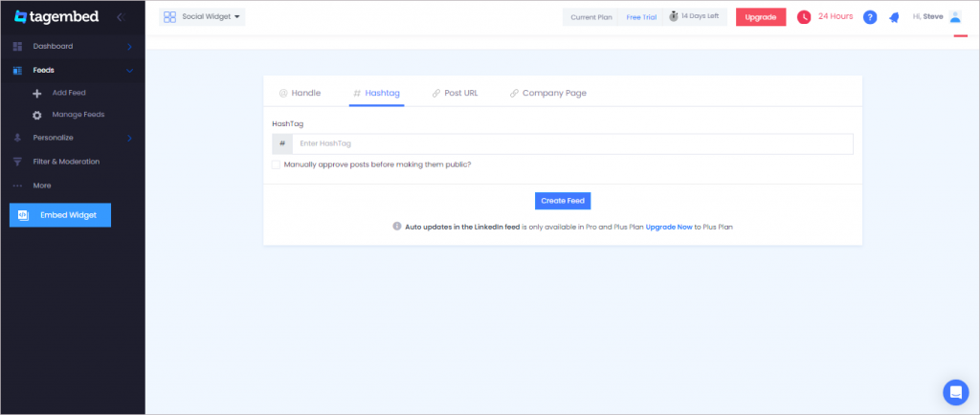Viewport: 980px width, 415px height.
Task: Click the user profile avatar icon
Action: [955, 17]
